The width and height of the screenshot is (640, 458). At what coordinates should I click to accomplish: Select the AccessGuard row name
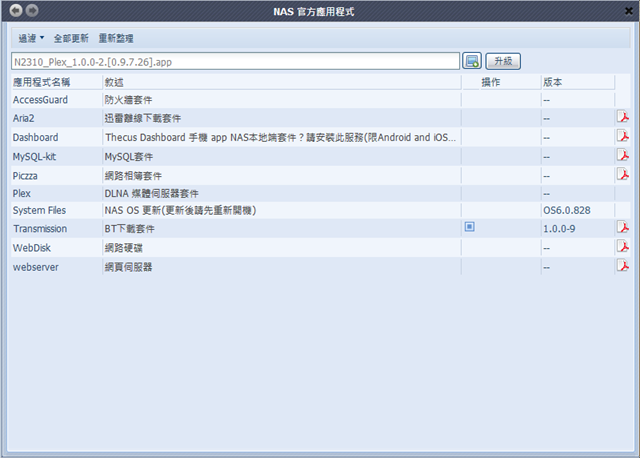click(40, 100)
